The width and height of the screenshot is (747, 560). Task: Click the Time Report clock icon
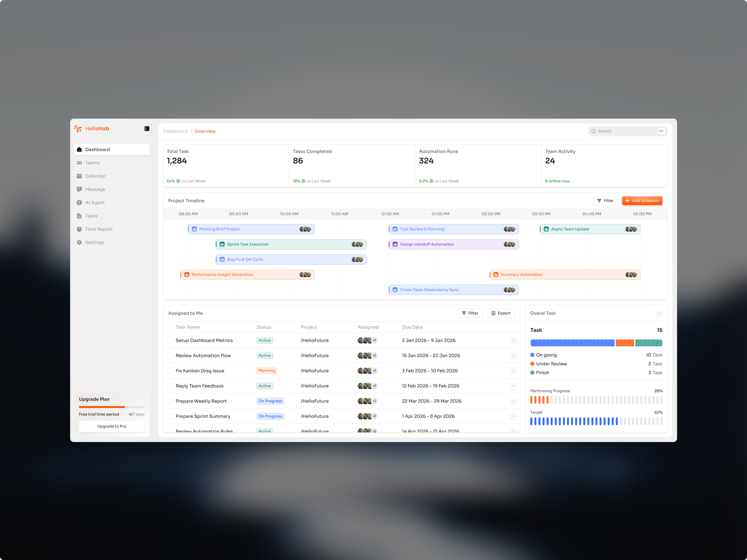tap(79, 229)
